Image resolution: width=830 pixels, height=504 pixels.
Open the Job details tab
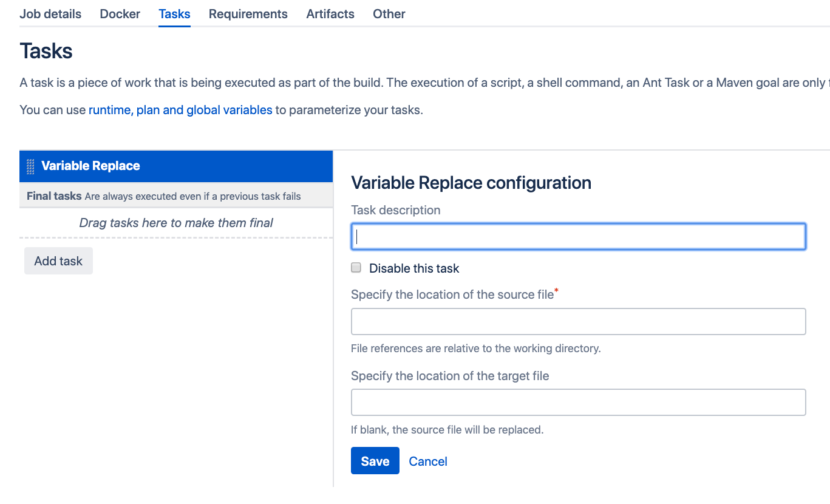click(x=50, y=14)
